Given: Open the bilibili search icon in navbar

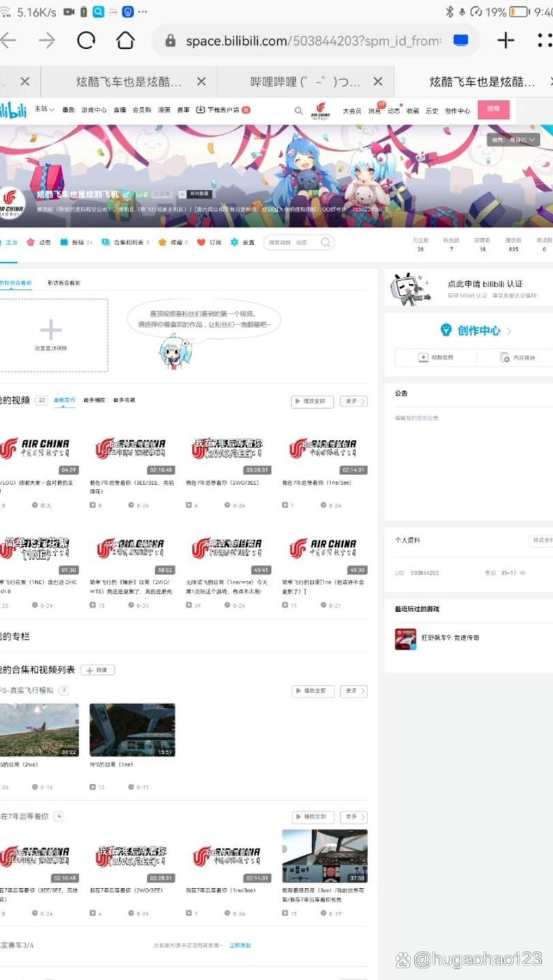Looking at the screenshot, I should click(298, 111).
